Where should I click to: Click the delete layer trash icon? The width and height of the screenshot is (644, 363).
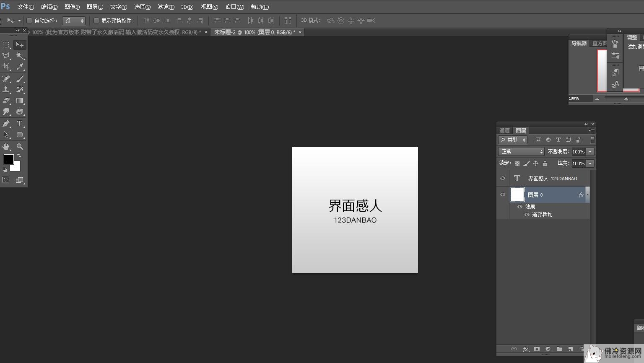[x=582, y=349]
